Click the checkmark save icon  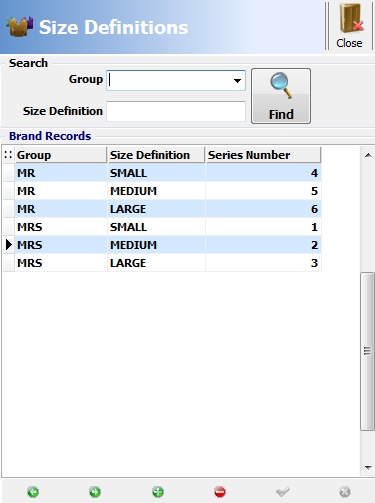(282, 492)
